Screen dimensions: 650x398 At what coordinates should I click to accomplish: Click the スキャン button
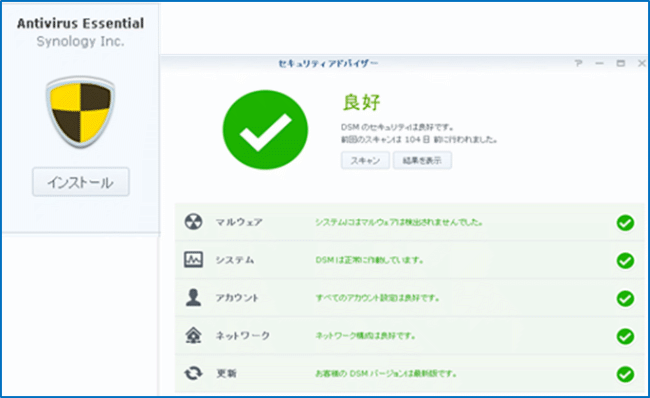click(x=365, y=160)
